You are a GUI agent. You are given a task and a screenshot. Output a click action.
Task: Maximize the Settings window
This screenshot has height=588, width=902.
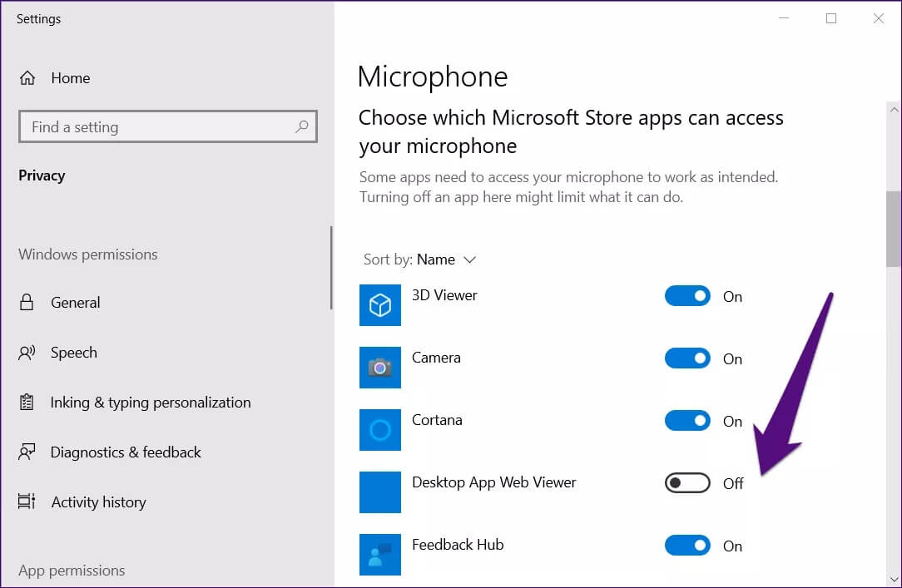click(x=831, y=18)
